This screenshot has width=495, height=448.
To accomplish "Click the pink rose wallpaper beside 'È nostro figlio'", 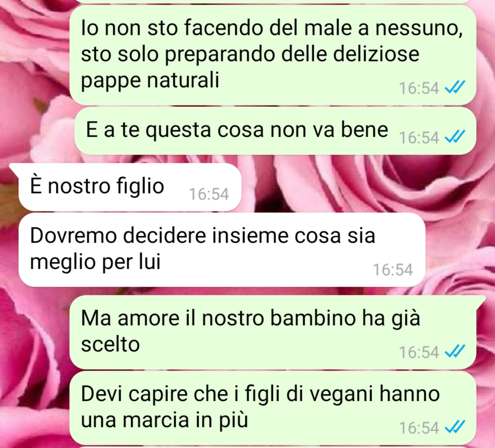I will point(347,186).
